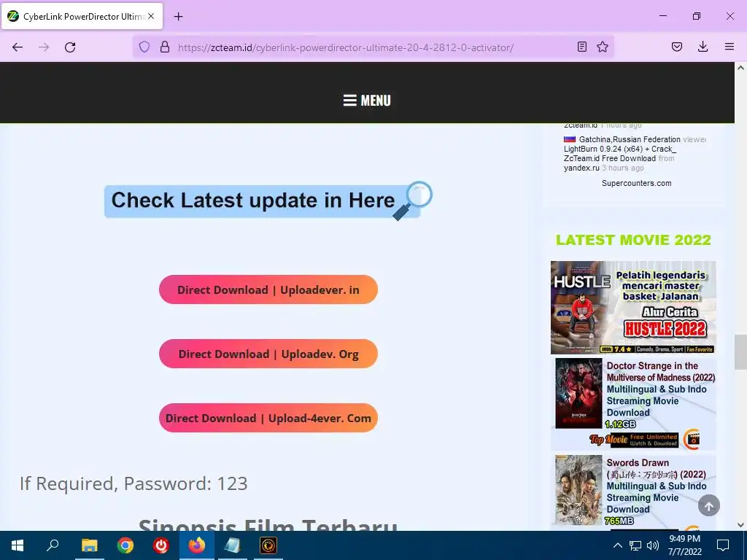The height and width of the screenshot is (560, 747).
Task: Open the orange-ring icon app in taskbar
Action: pos(268,545)
